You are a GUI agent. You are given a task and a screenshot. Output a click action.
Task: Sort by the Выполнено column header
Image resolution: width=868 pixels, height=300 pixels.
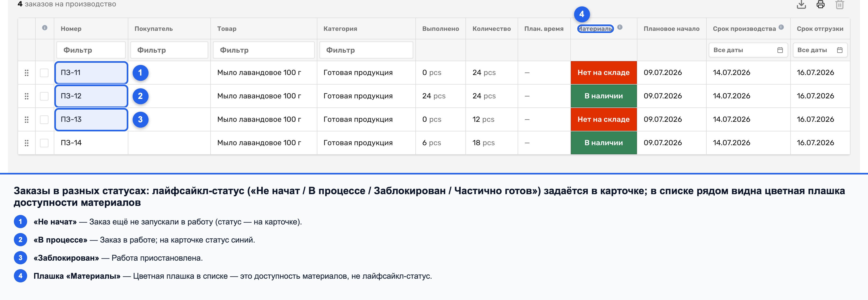[x=440, y=29]
